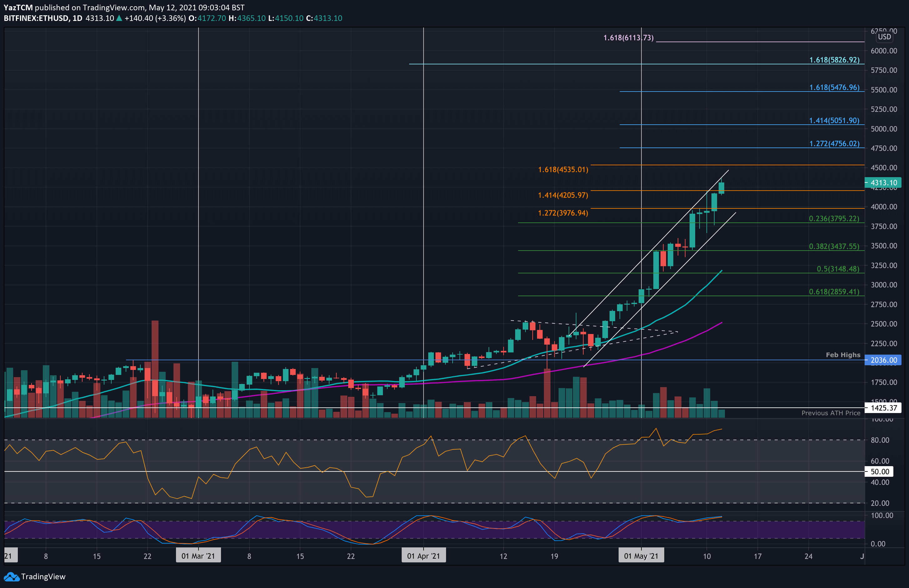Select the 1.272(4756.02) Fibonacci label
The height and width of the screenshot is (588, 909).
[x=835, y=144]
